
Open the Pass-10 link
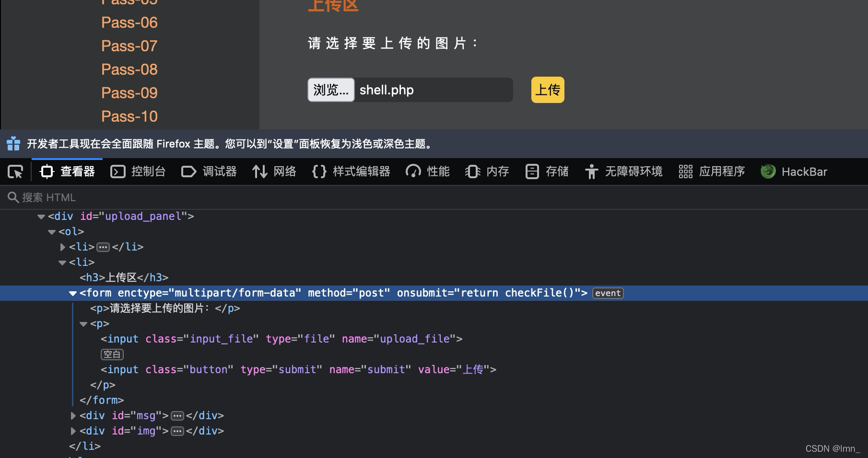coord(129,116)
